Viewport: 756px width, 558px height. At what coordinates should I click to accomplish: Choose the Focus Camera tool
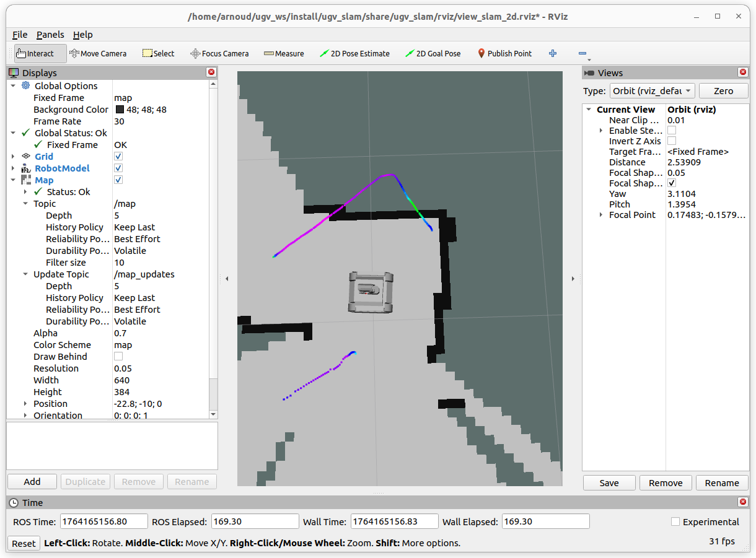pyautogui.click(x=219, y=53)
